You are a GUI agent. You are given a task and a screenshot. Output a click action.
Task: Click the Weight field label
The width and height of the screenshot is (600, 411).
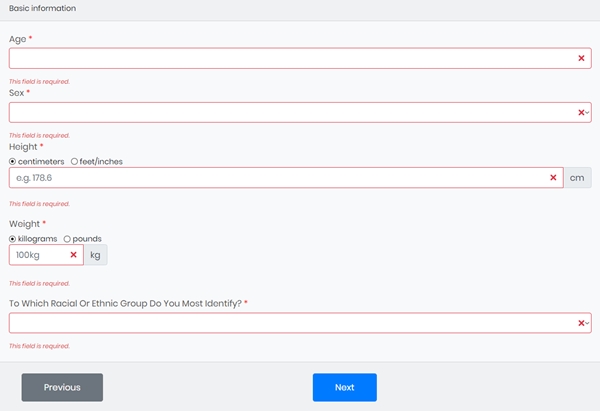(x=24, y=224)
